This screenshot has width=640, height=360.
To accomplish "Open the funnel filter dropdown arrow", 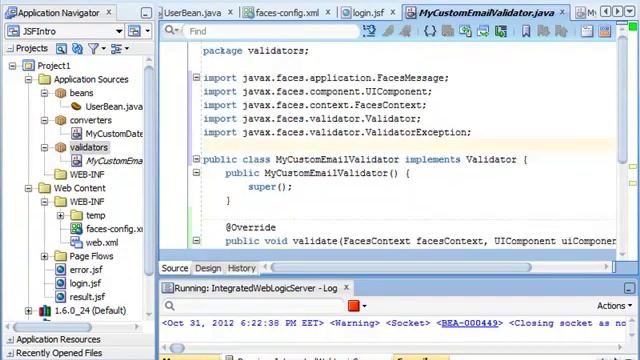I will pyautogui.click(x=103, y=49).
